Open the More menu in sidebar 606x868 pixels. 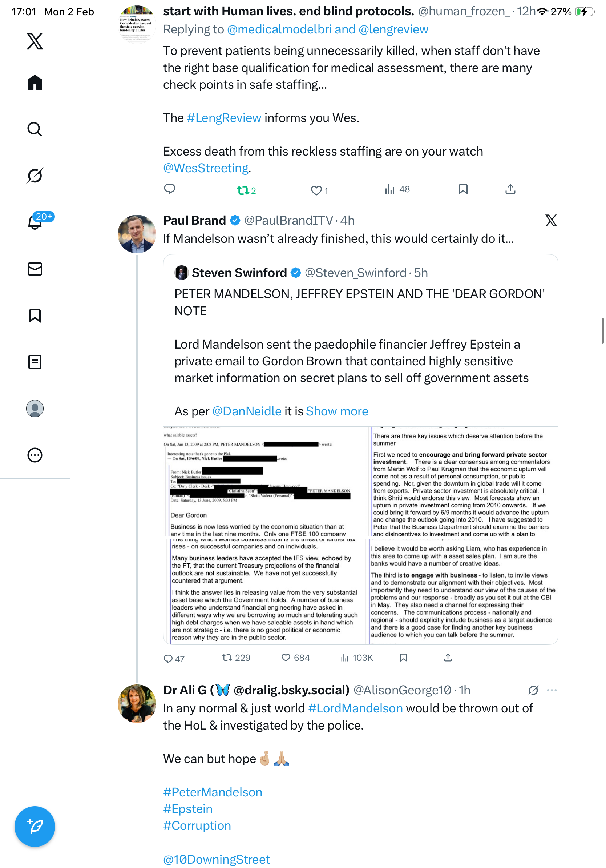pos(35,455)
